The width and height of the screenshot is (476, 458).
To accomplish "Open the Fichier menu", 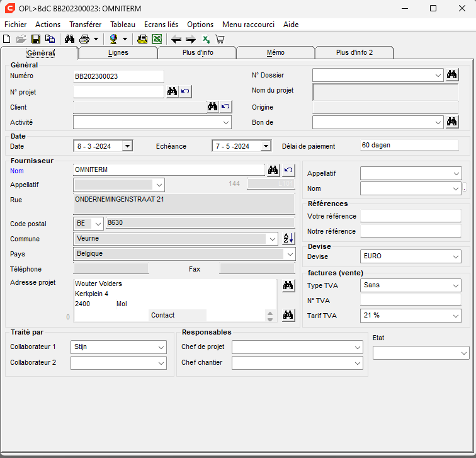I will coord(16,25).
